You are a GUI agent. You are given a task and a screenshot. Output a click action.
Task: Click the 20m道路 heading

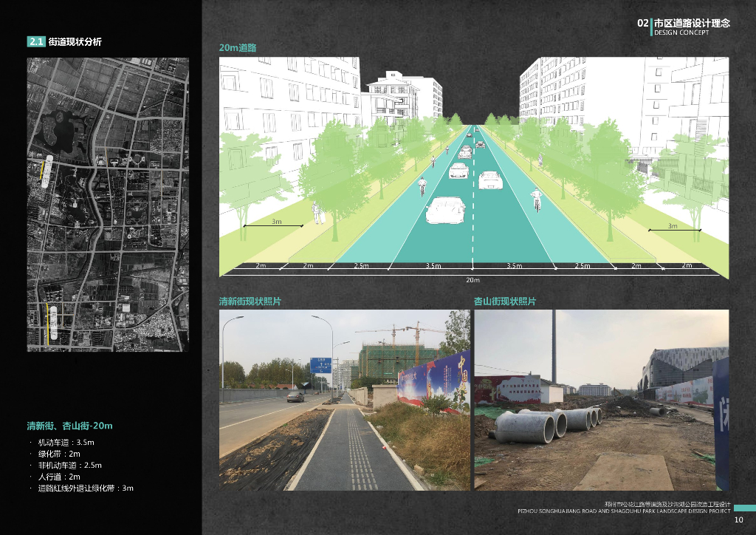coord(238,48)
